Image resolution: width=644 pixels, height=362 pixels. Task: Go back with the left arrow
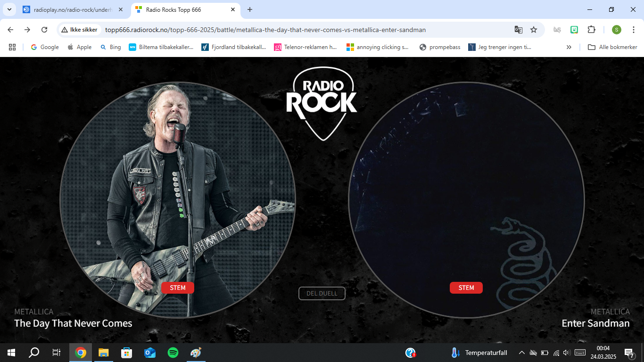click(x=10, y=30)
